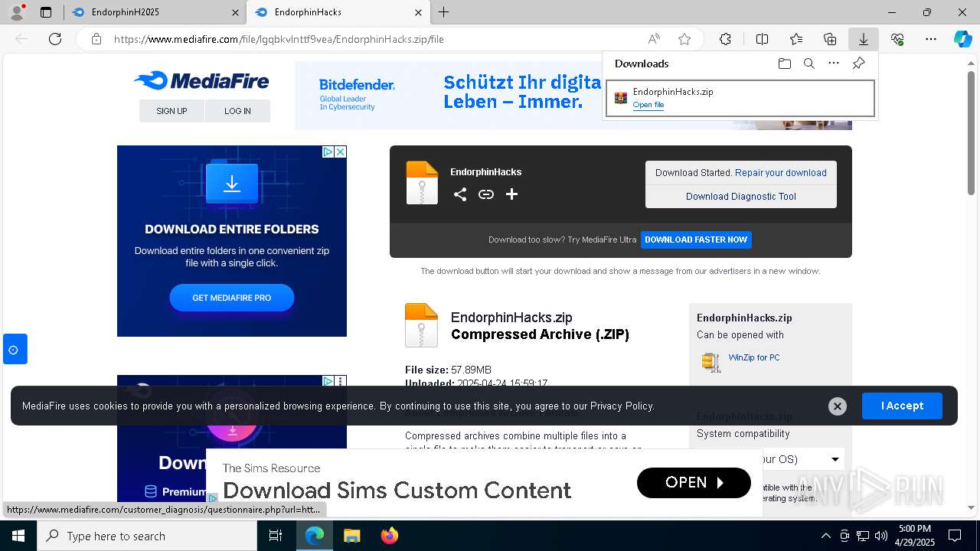Click the EndorphinHacks.zip download entry name
The image size is (980, 551).
pos(673,92)
